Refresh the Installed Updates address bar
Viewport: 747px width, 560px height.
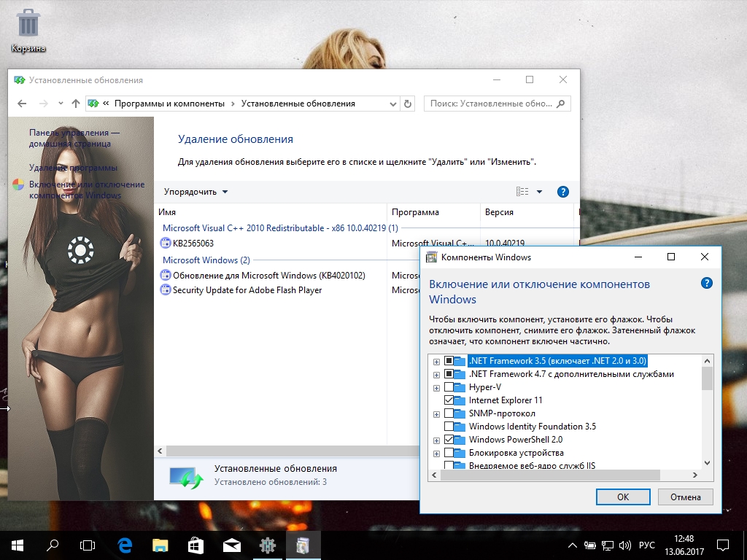click(407, 104)
